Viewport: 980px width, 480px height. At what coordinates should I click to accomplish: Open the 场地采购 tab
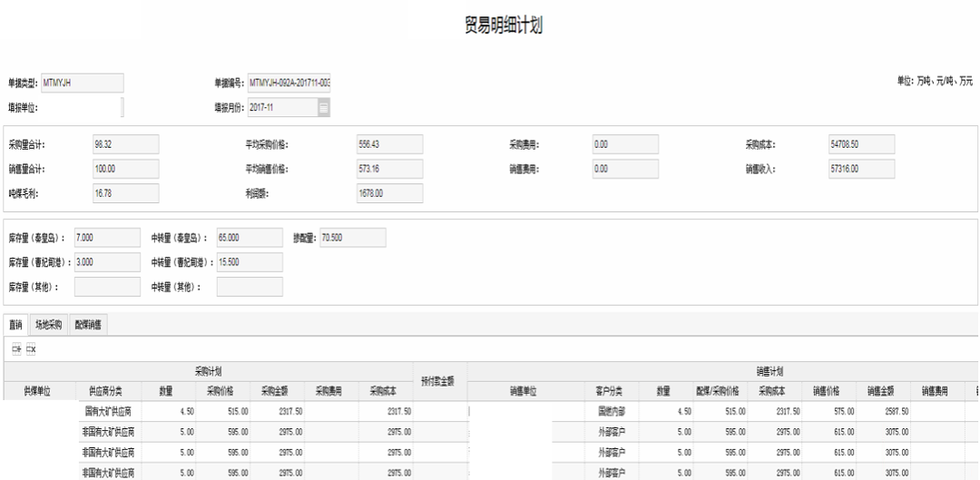(x=49, y=325)
